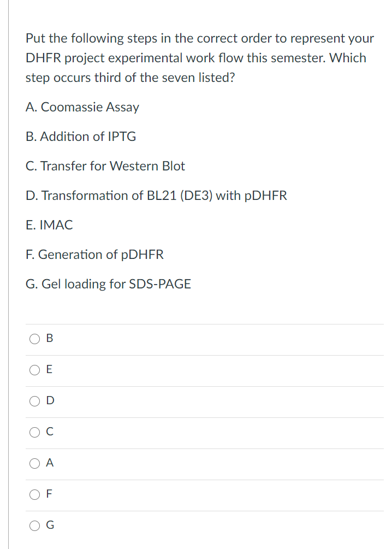
Task: Click the label text G
Action: pos(49,526)
